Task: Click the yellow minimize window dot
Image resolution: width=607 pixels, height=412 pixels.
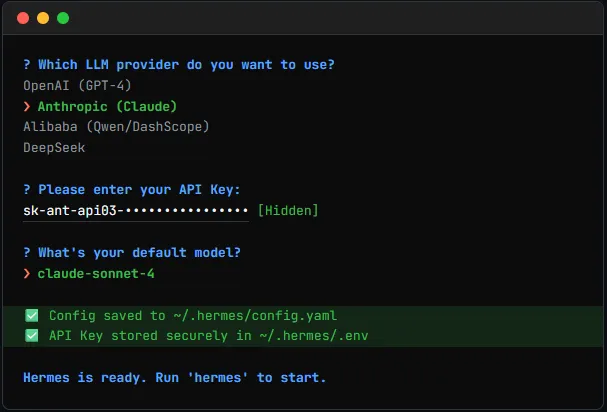Action: pyautogui.click(x=43, y=18)
